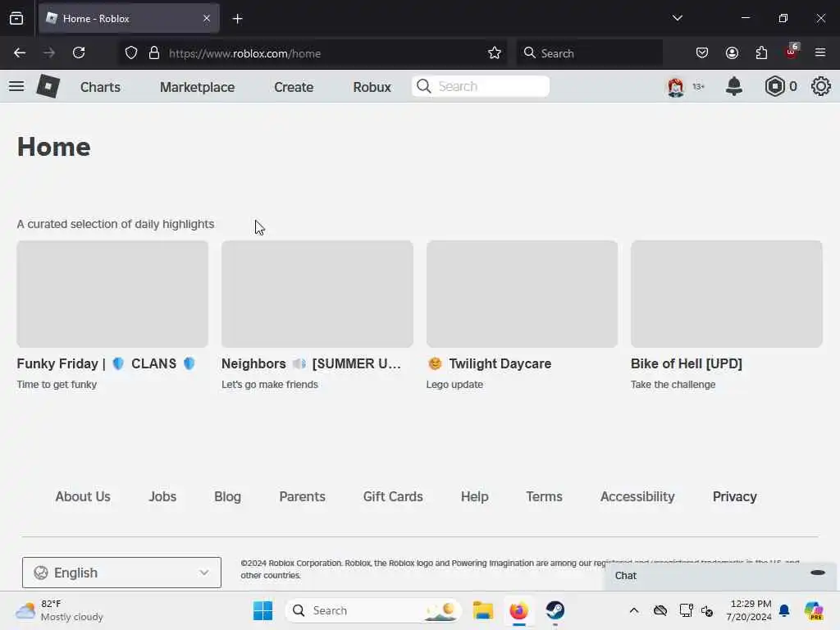Open the Bike of Hell game thumbnail
Screen dimensions: 840x630
click(x=727, y=294)
